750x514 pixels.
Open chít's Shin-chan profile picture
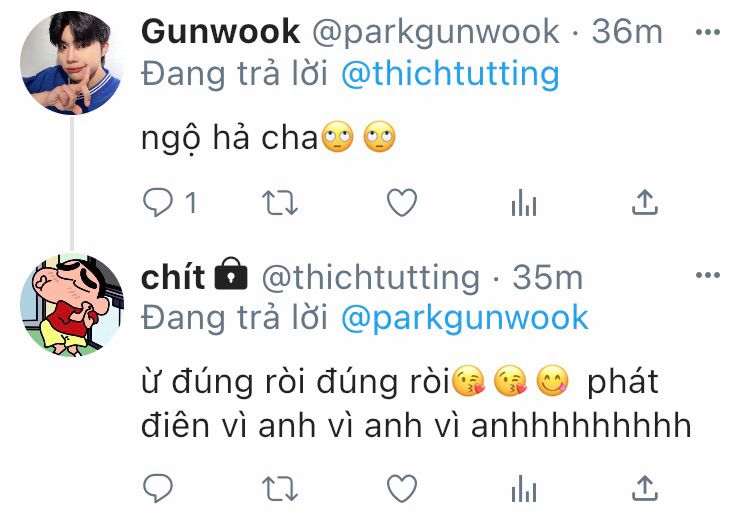tap(72, 306)
